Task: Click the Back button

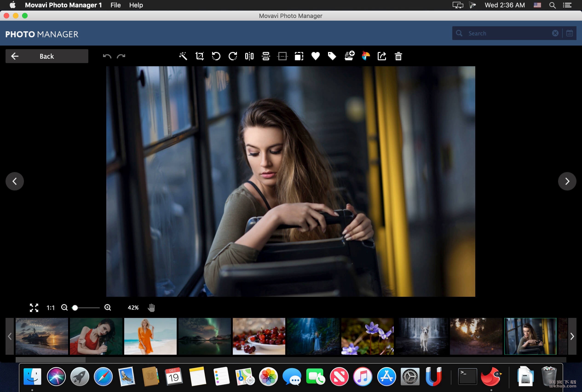Action: [47, 56]
